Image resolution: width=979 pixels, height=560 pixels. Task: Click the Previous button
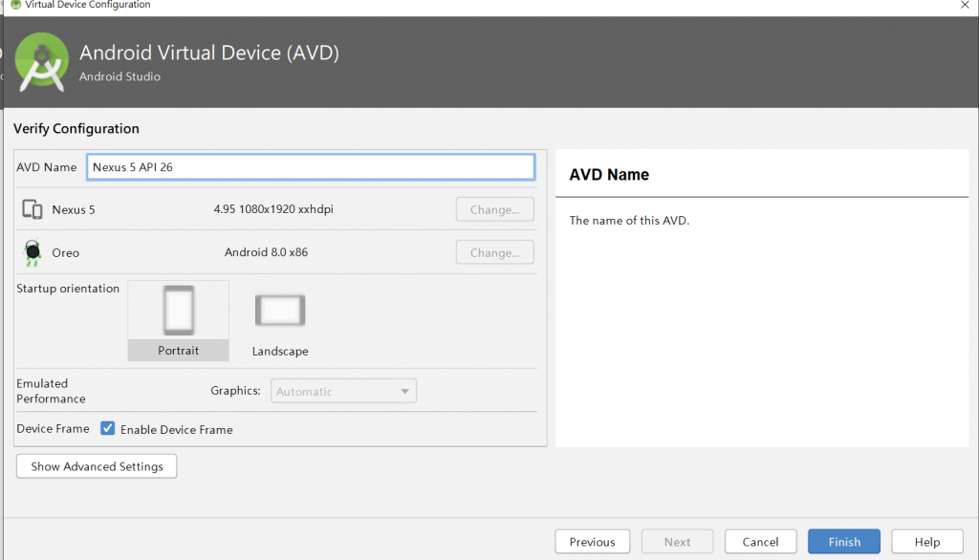click(593, 542)
